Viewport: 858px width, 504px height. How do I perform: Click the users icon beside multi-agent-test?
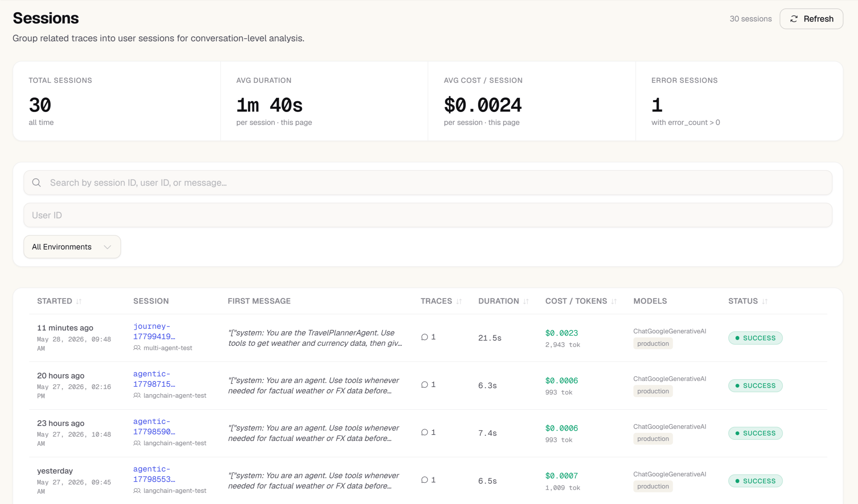tap(137, 348)
